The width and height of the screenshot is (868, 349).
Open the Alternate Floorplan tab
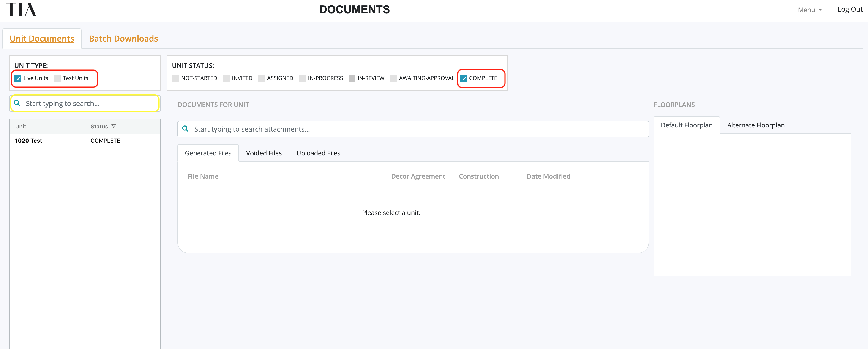coord(756,125)
